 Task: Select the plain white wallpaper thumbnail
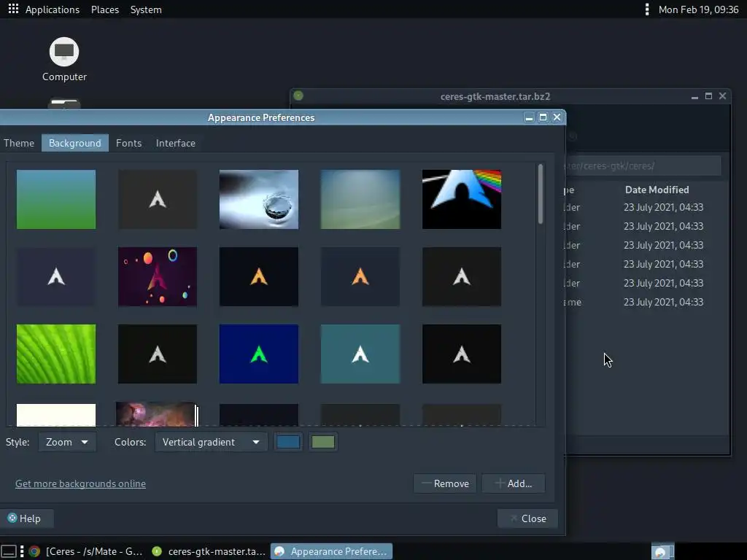[x=56, y=415]
